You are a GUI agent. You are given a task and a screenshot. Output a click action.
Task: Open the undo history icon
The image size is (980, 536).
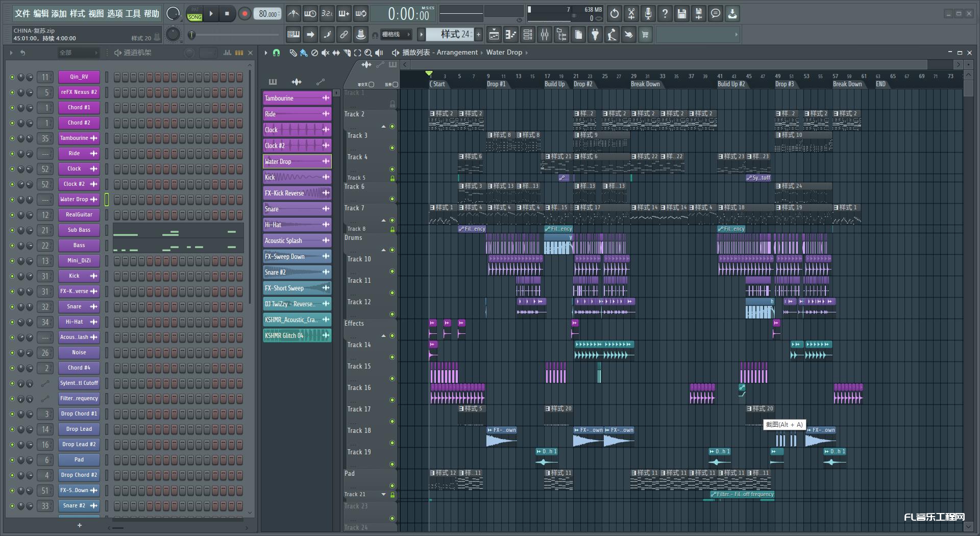tap(615, 14)
